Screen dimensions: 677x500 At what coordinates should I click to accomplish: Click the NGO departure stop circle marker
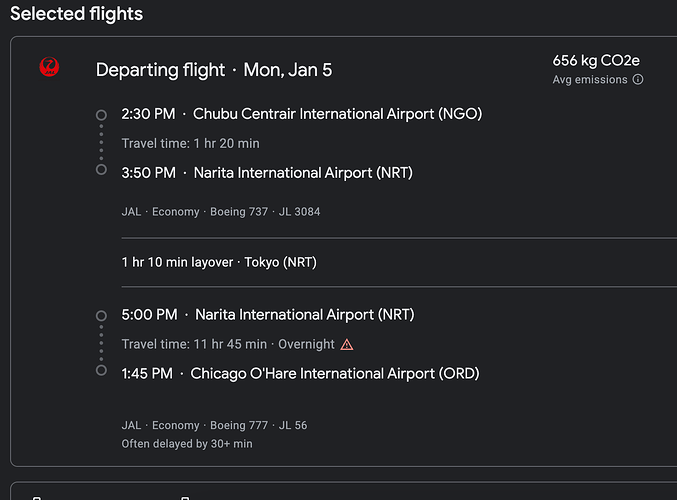[x=101, y=115]
